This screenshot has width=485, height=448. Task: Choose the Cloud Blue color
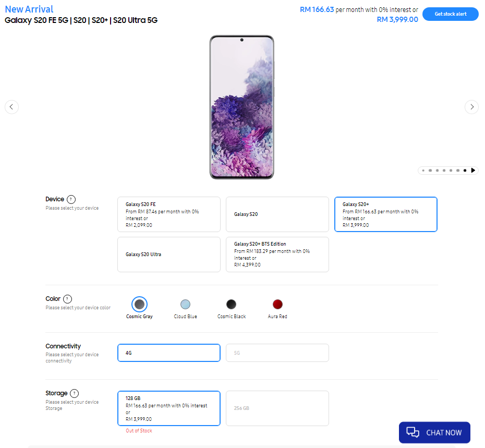[185, 304]
